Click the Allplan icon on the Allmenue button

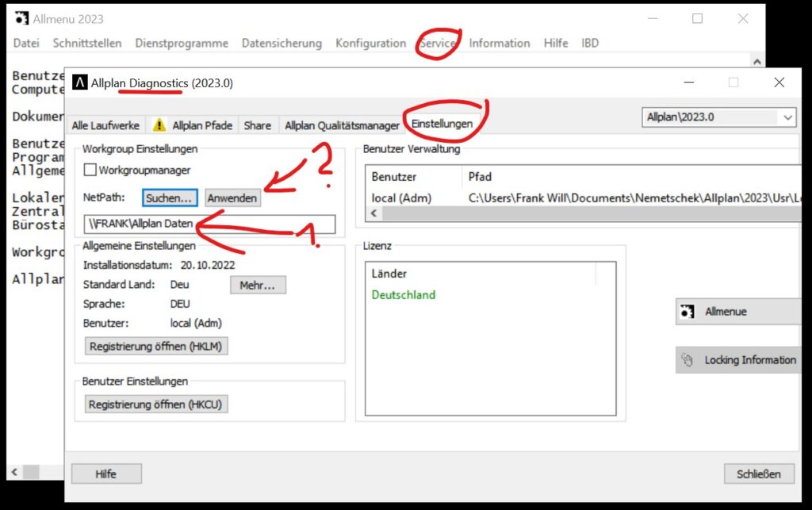(688, 311)
